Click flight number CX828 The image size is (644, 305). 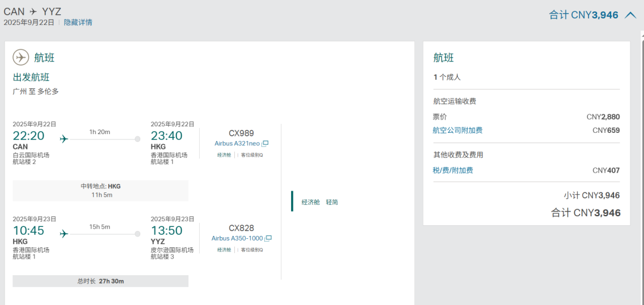[241, 228]
